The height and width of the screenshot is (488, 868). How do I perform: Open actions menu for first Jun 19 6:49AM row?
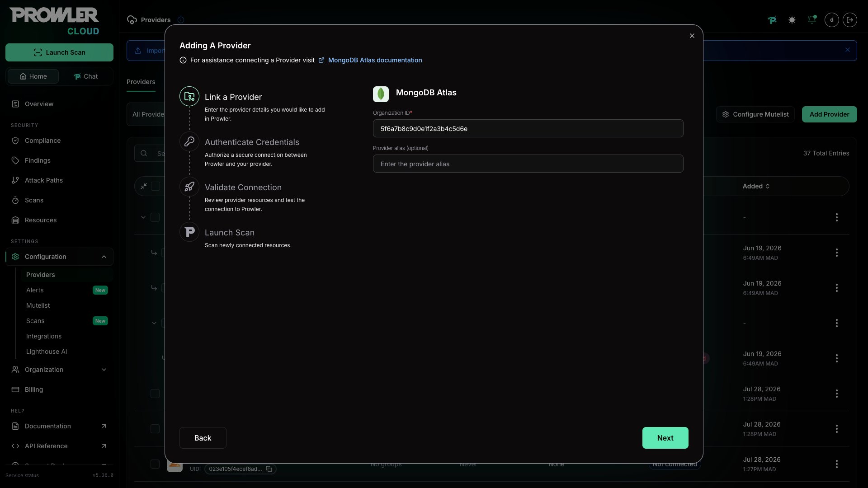(837, 253)
